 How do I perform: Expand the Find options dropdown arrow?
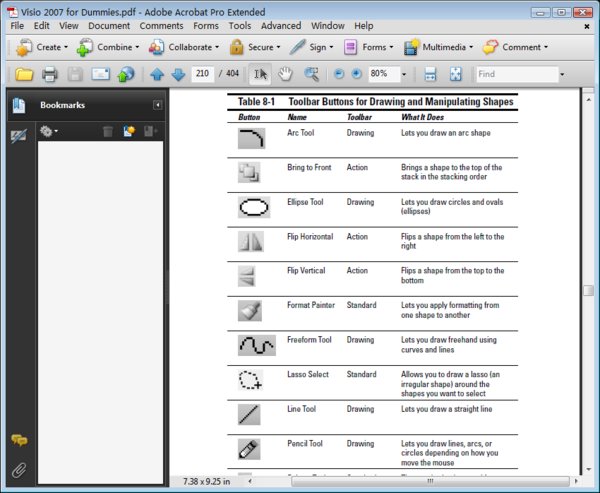coord(561,74)
